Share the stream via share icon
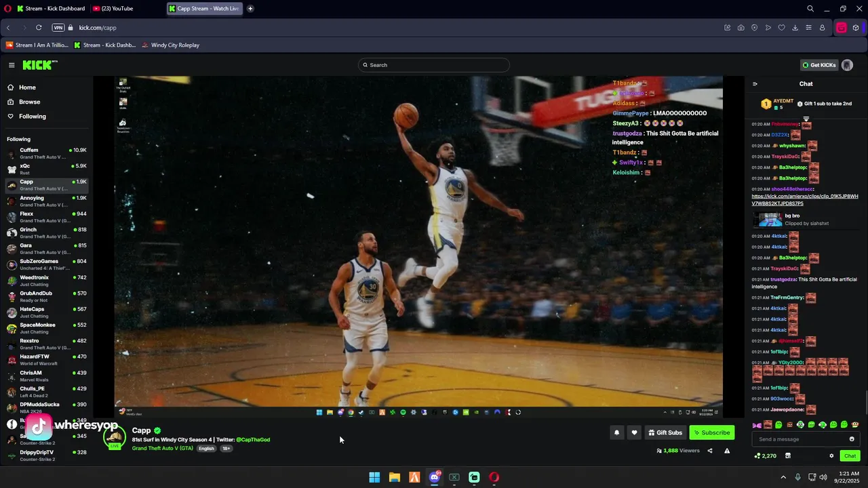 (710, 451)
